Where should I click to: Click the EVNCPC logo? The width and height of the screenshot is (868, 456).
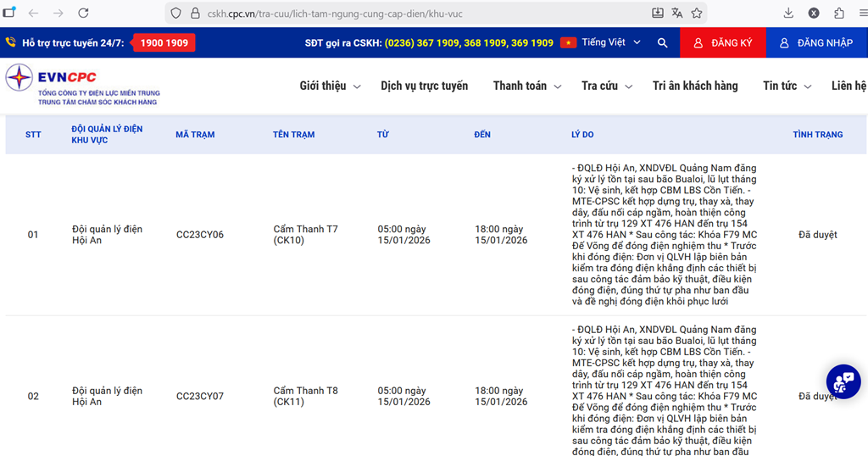tap(81, 85)
